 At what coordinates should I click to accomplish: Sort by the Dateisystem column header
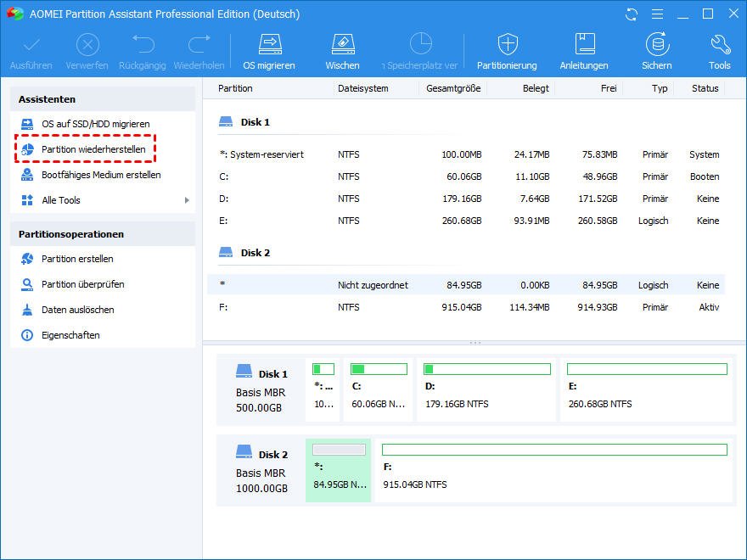point(362,88)
